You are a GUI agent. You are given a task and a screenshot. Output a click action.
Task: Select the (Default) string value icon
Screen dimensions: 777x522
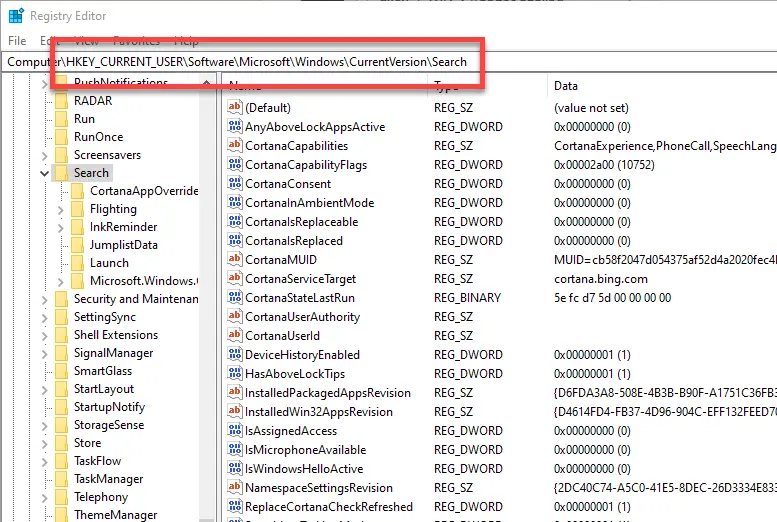(234, 107)
